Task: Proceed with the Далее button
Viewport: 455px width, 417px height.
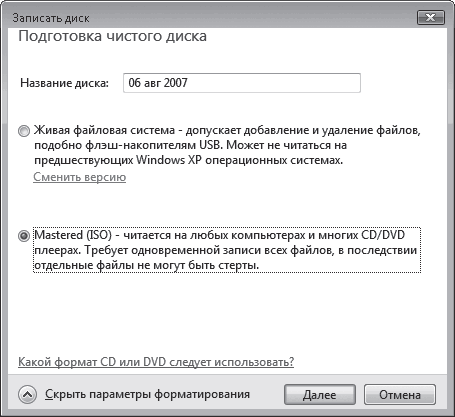Action: [x=320, y=395]
